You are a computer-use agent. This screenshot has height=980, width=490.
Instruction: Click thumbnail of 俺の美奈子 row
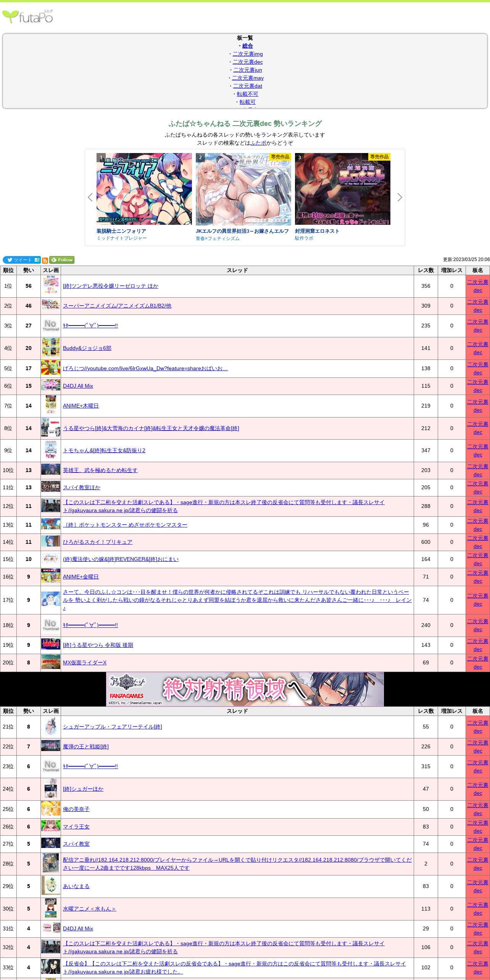pos(51,809)
